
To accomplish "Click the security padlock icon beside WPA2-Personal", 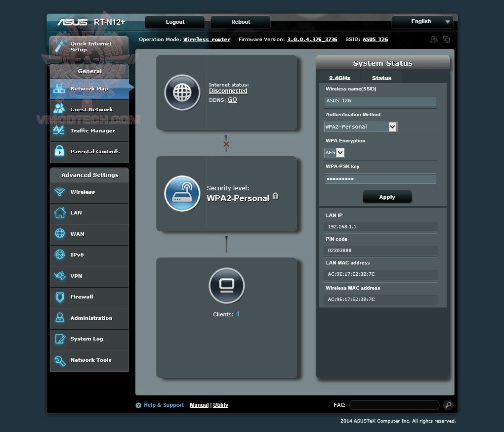I will point(275,196).
